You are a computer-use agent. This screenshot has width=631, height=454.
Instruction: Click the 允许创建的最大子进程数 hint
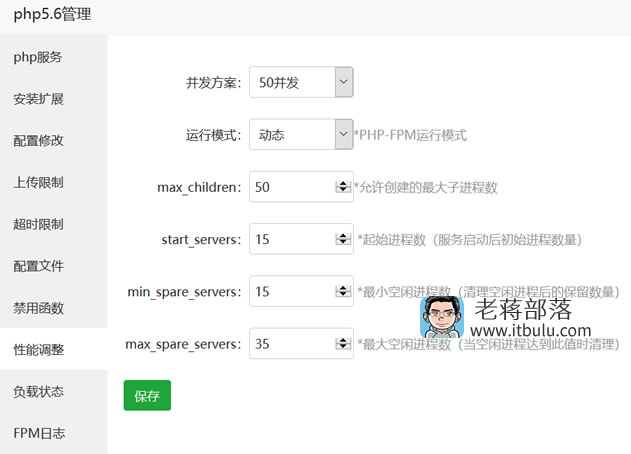[x=426, y=188]
